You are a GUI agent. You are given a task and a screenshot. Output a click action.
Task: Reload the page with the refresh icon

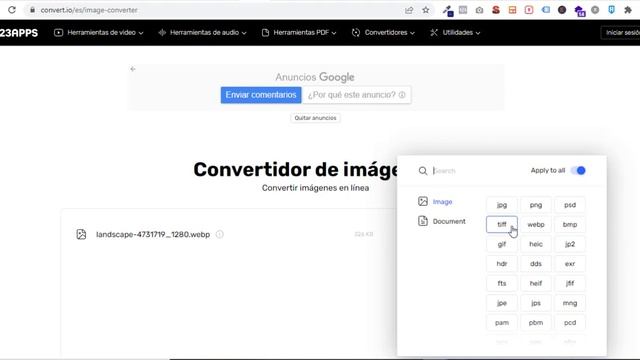tap(12, 10)
